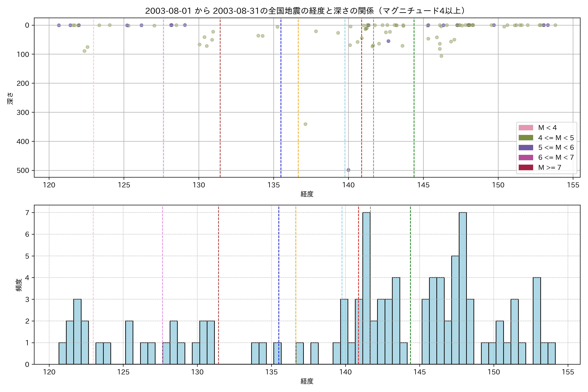Click the tallest histogram bar near longitude 141.5

tap(366, 287)
